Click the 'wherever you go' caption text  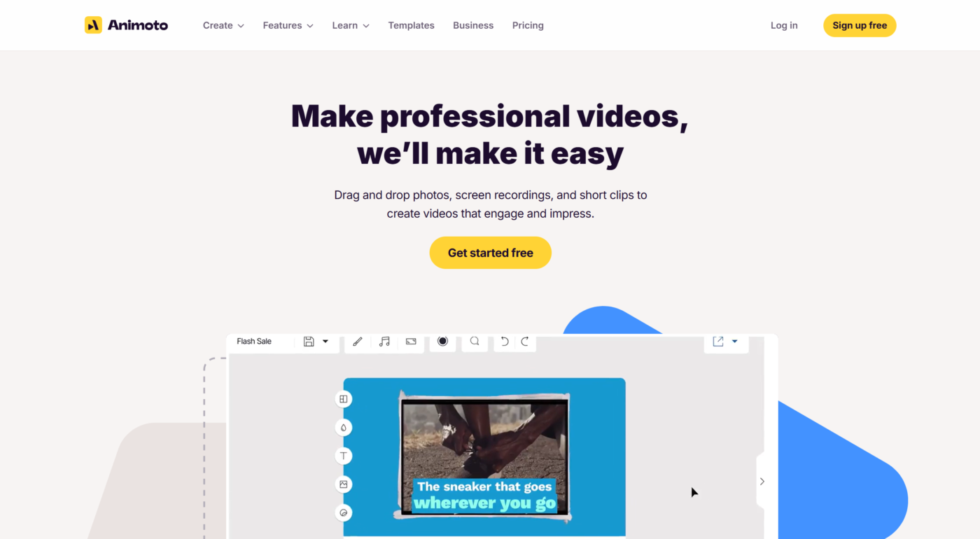484,503
